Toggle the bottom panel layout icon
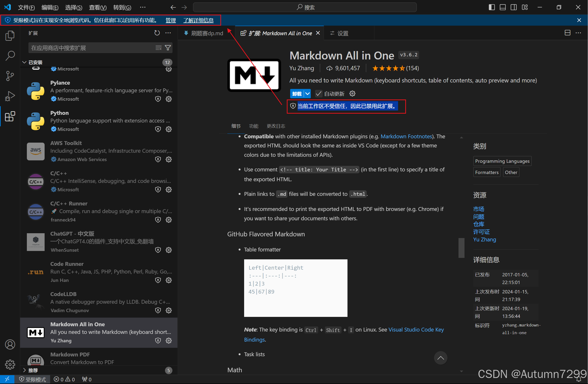 click(503, 7)
